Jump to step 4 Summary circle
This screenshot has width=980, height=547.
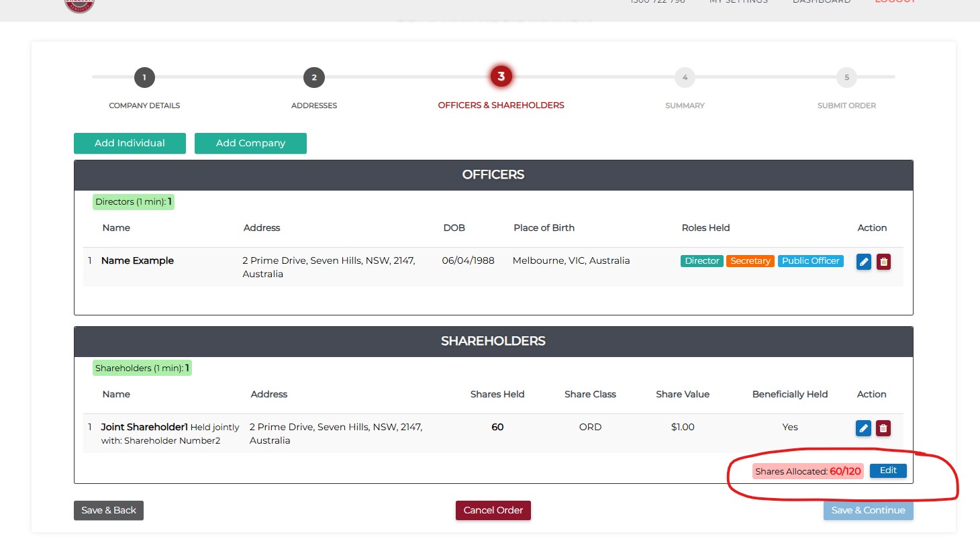click(x=685, y=77)
